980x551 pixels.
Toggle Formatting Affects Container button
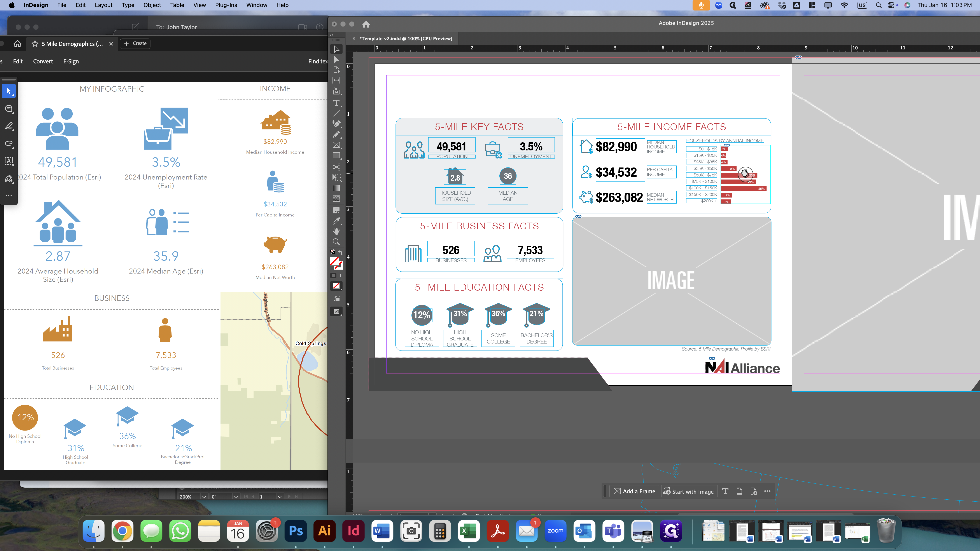point(333,276)
